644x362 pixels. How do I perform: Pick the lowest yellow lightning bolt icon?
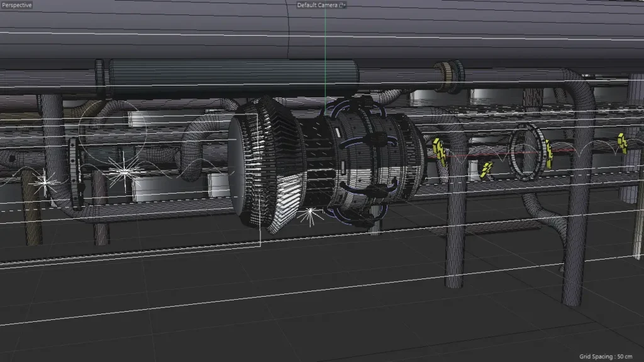pos(486,170)
